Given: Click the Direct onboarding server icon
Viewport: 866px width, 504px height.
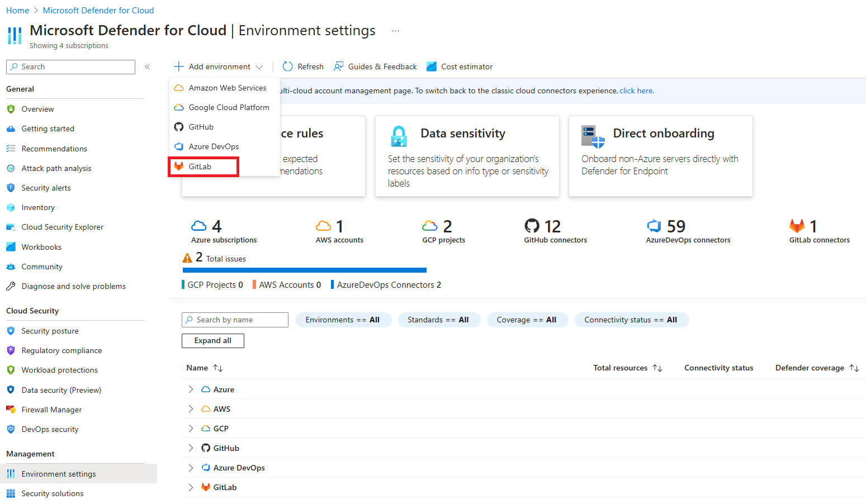Looking at the screenshot, I should click(x=593, y=136).
